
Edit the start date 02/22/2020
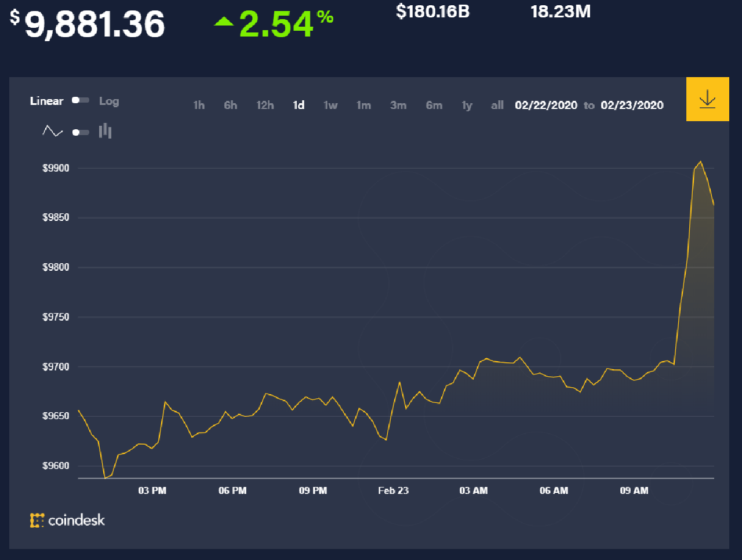tap(546, 105)
